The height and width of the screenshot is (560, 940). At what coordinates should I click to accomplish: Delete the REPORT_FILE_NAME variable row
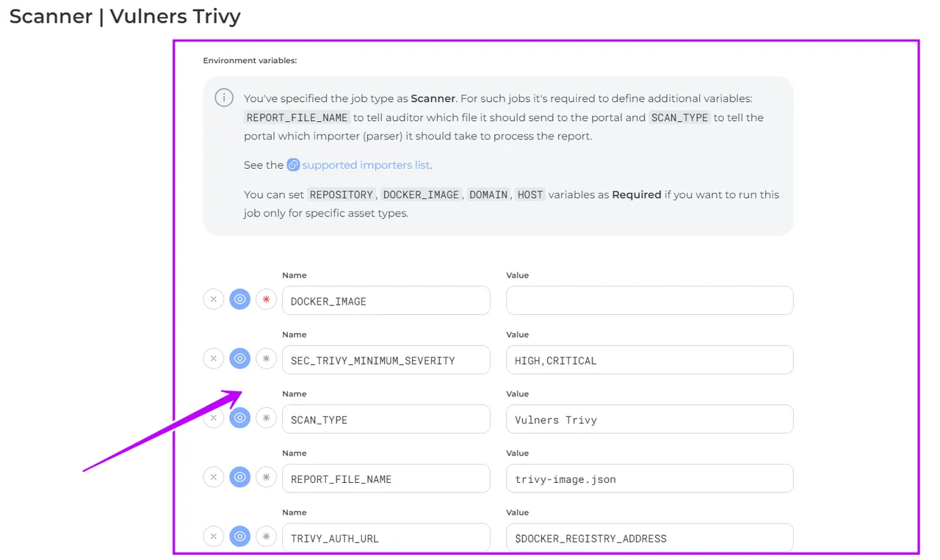click(x=213, y=478)
